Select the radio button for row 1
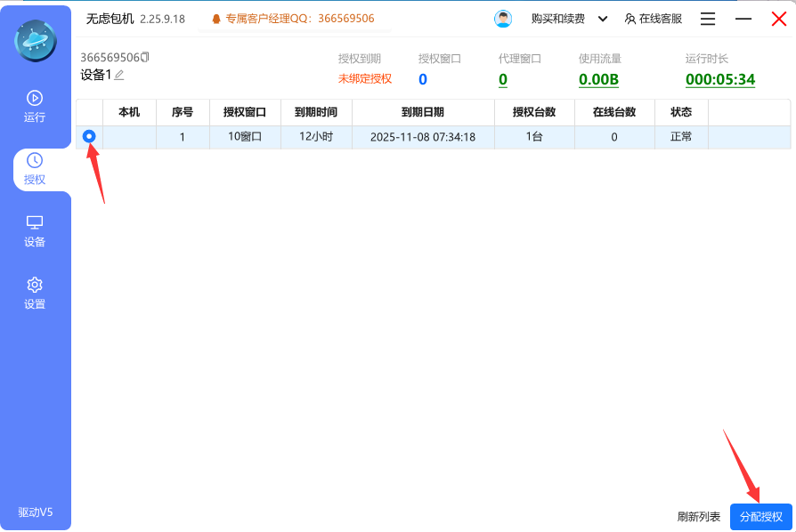The image size is (796, 532). tap(89, 136)
